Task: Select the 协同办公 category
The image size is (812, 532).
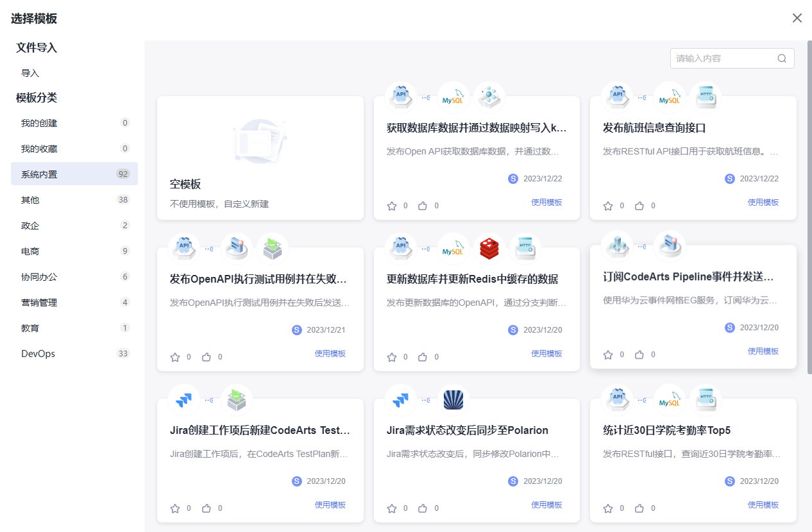Action: click(x=74, y=277)
